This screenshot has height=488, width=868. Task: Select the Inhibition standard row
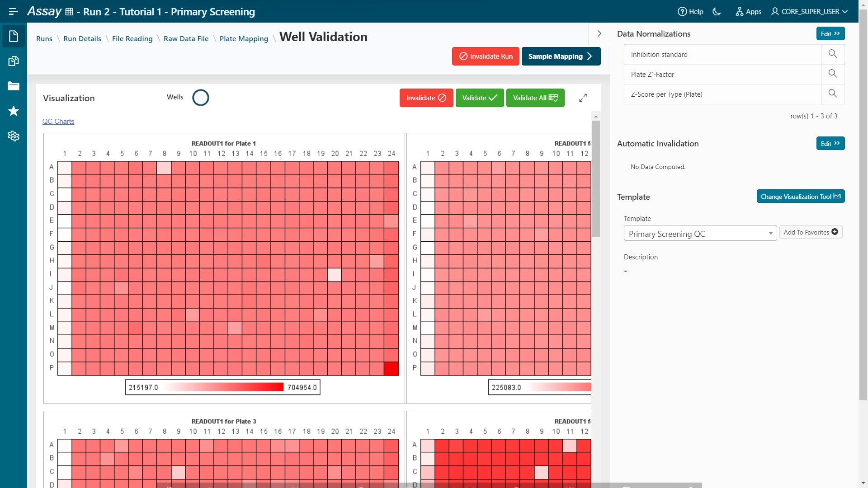coord(722,55)
